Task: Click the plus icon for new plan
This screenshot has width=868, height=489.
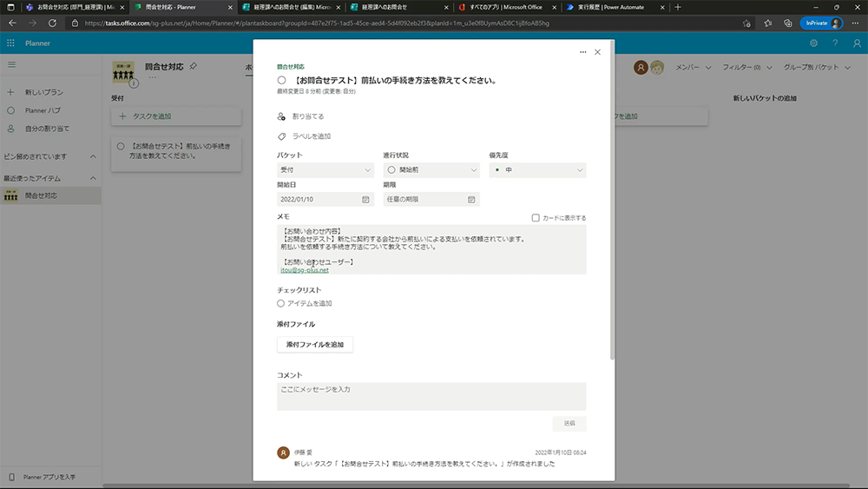Action: click(x=10, y=92)
